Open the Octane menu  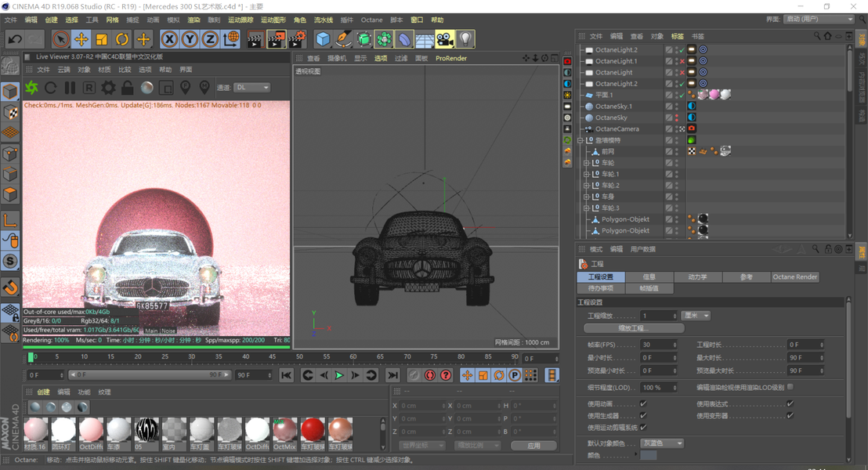[371, 20]
